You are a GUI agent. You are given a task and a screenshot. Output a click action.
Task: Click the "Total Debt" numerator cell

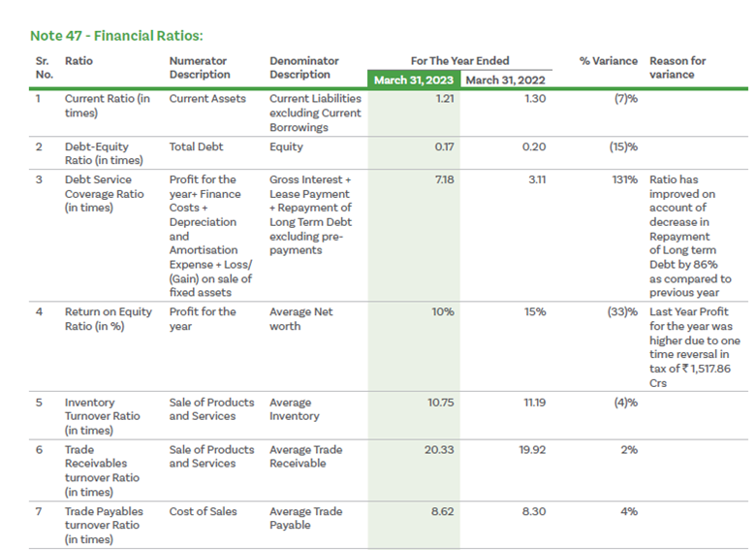tap(196, 147)
